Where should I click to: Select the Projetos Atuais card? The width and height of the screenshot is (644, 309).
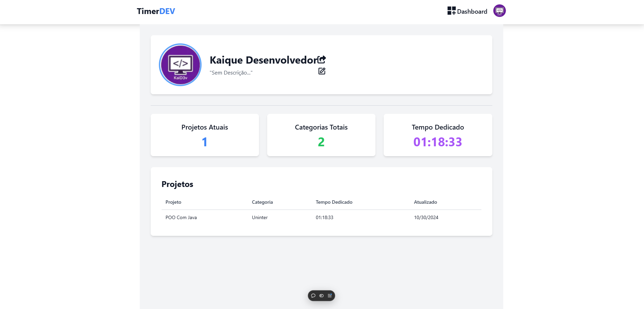[205, 135]
